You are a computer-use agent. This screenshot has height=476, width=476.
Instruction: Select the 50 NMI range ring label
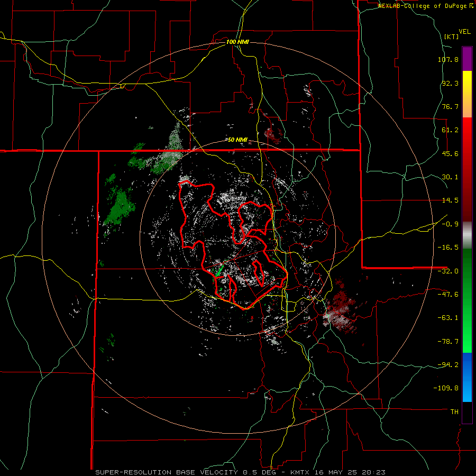(237, 140)
